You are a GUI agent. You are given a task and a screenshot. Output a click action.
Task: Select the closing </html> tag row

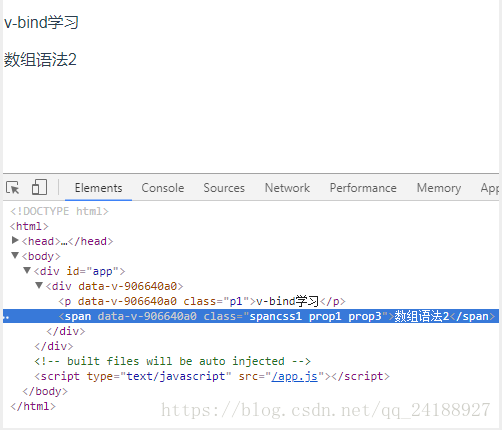(x=33, y=406)
